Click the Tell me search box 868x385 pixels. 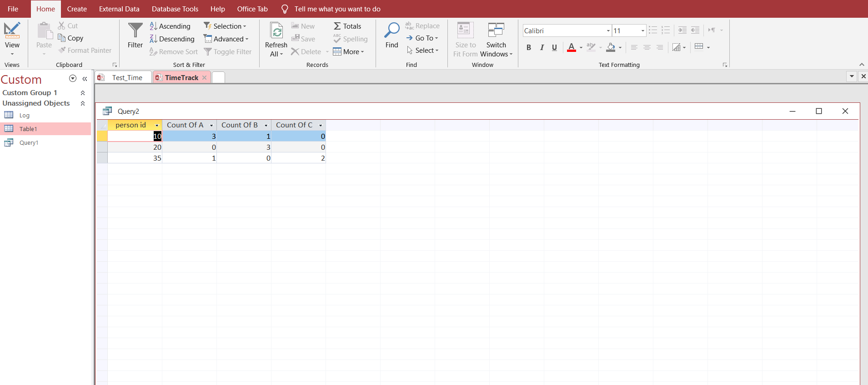(x=337, y=9)
